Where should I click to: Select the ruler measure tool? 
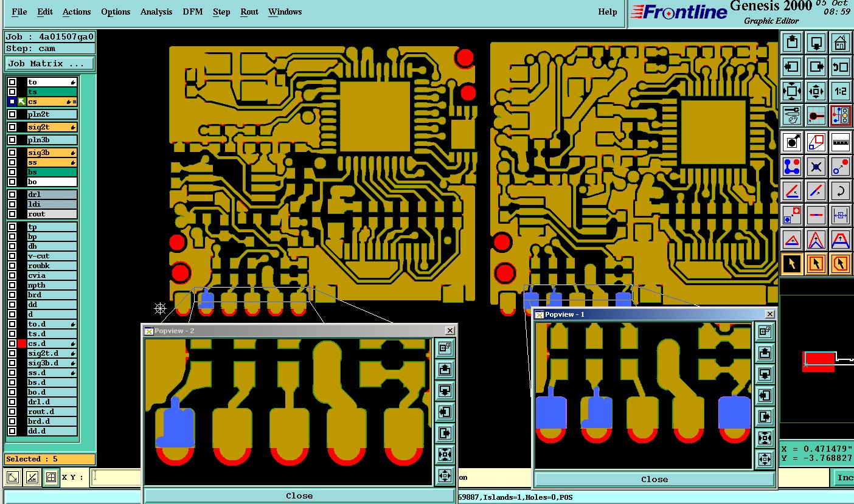pyautogui.click(x=841, y=142)
